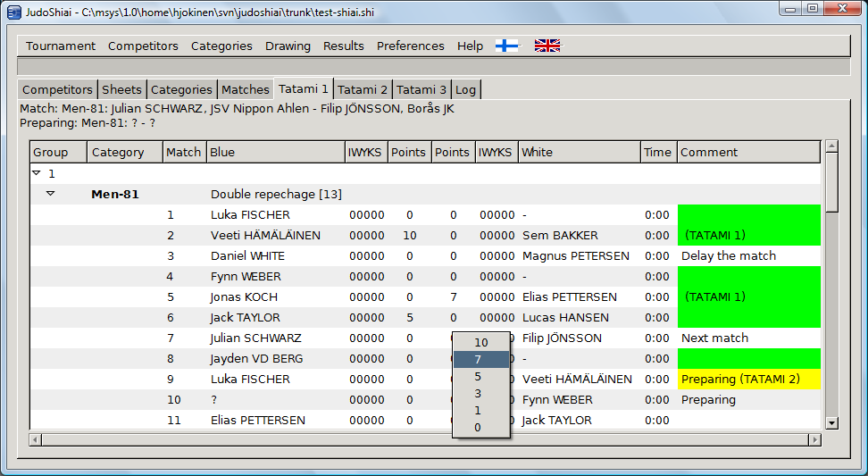Select the Finnish flag language icon

pos(506,46)
